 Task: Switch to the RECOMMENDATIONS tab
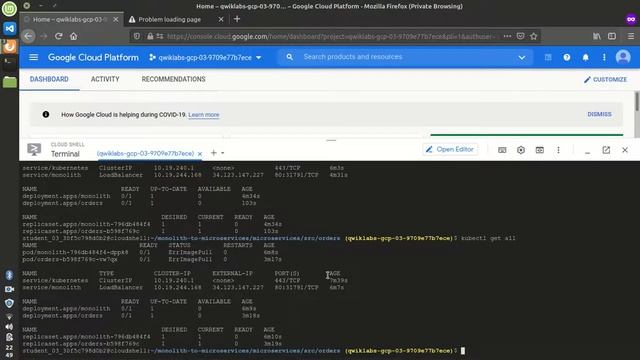[173, 79]
